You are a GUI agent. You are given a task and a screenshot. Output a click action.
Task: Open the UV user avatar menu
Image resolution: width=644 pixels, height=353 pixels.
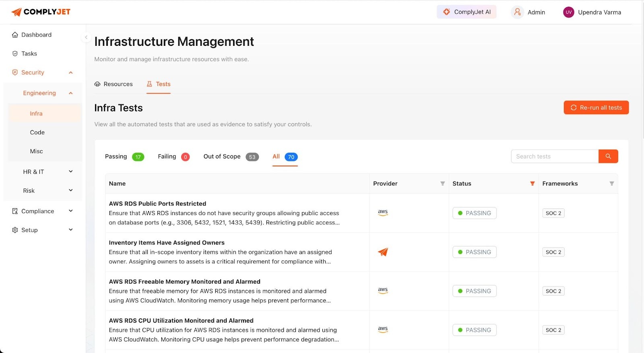coord(568,12)
